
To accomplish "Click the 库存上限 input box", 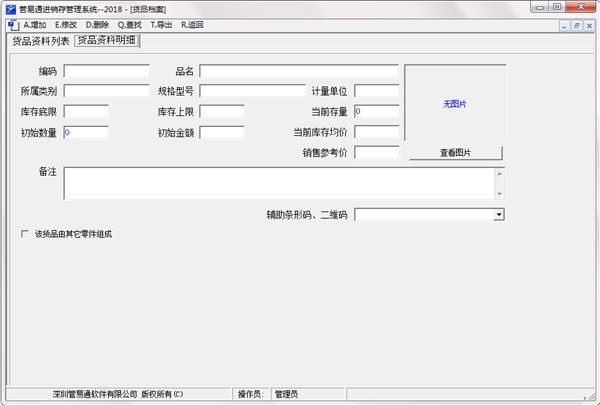I will point(222,112).
